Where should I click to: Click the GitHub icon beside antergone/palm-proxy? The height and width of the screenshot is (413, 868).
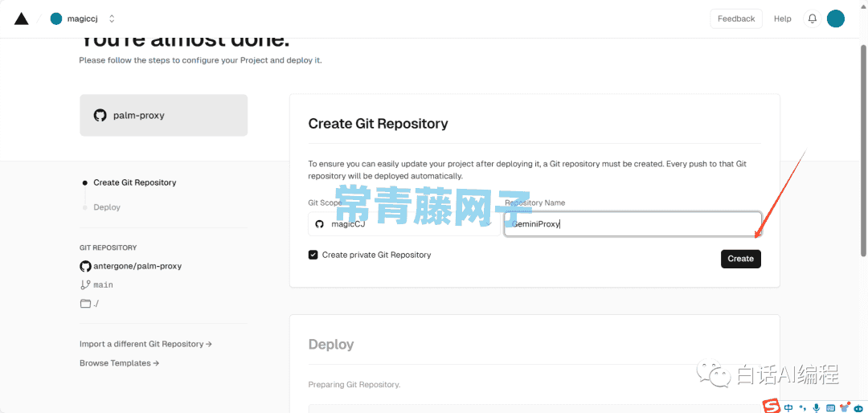point(85,266)
